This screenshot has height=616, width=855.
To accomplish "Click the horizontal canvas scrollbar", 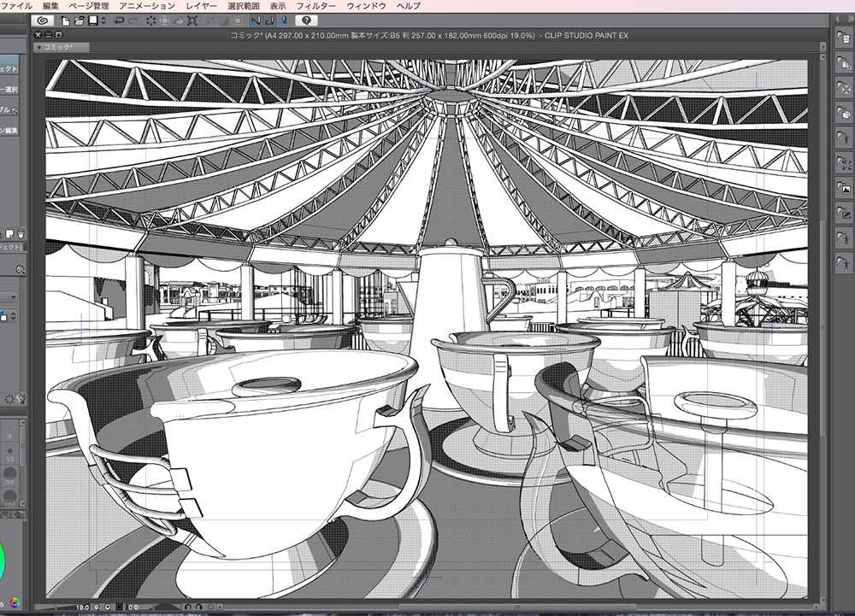I will tap(516, 607).
